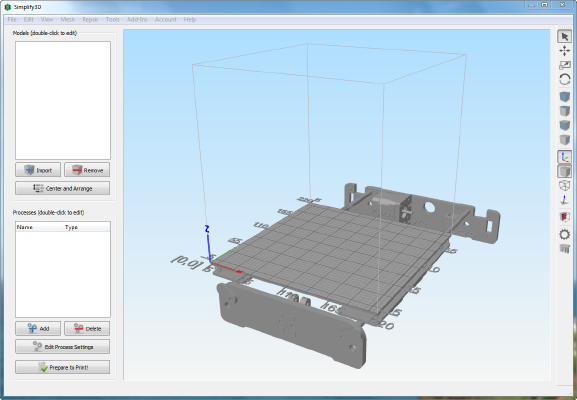
Task: Switch to front view cube icon
Action: point(564,125)
